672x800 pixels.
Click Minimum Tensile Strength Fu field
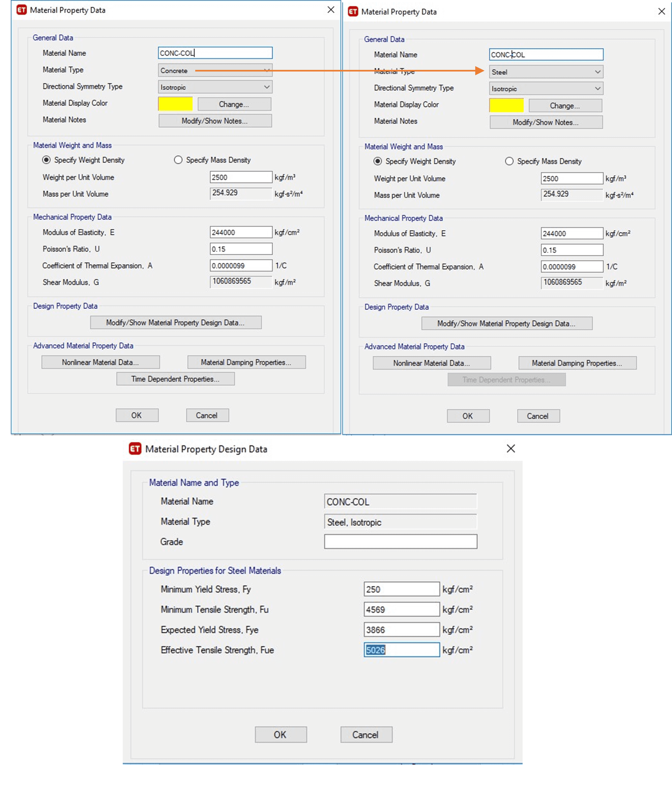coord(402,609)
